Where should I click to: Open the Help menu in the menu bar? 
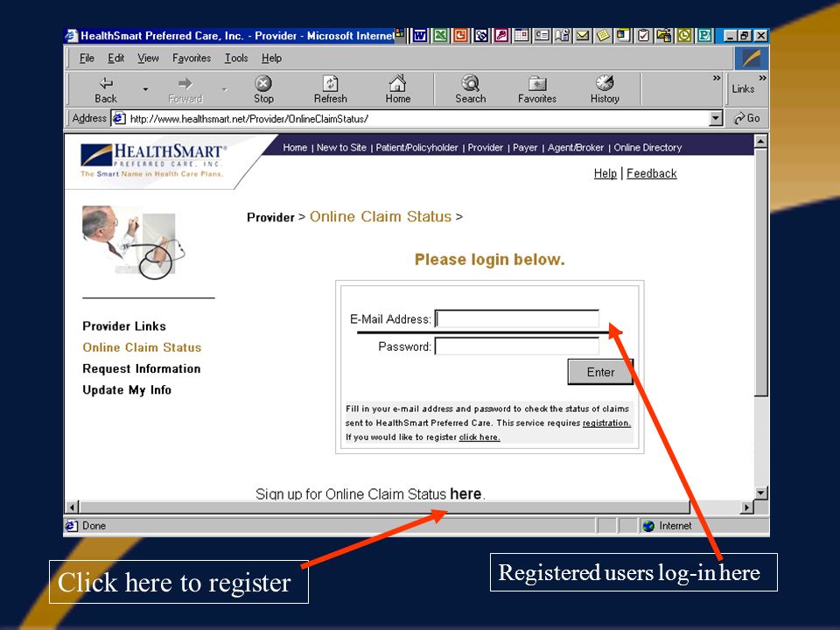(x=271, y=58)
